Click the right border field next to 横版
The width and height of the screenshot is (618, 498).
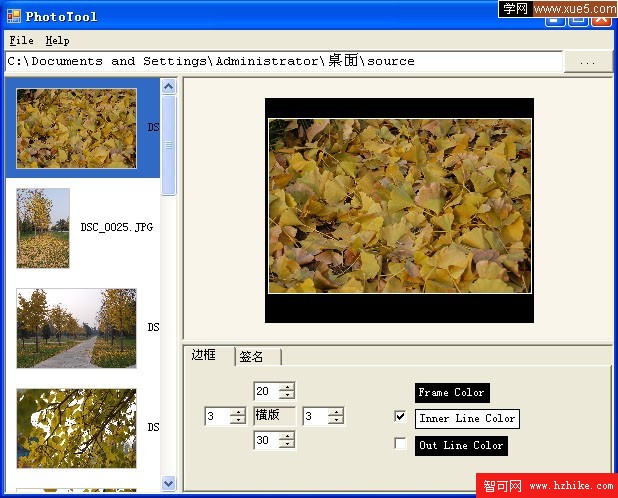click(x=316, y=416)
